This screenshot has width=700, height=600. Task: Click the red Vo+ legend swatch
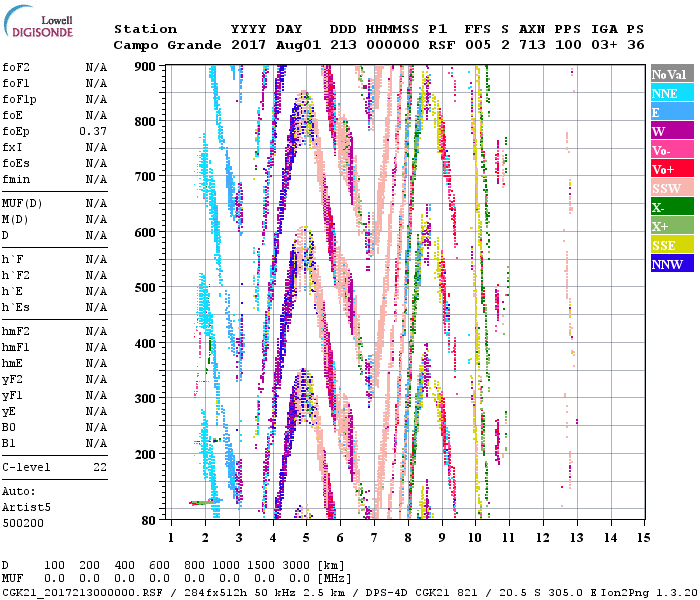[669, 169]
